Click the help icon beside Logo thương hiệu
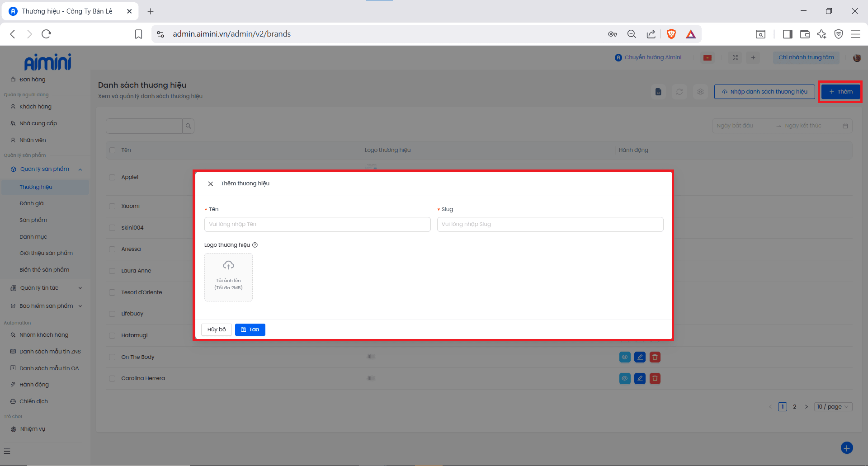868x466 pixels. 255,245
